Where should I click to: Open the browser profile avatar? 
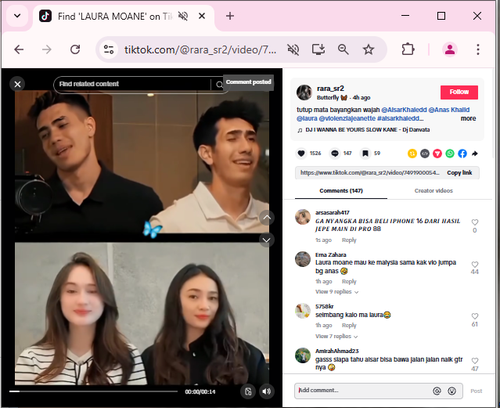coord(450,50)
